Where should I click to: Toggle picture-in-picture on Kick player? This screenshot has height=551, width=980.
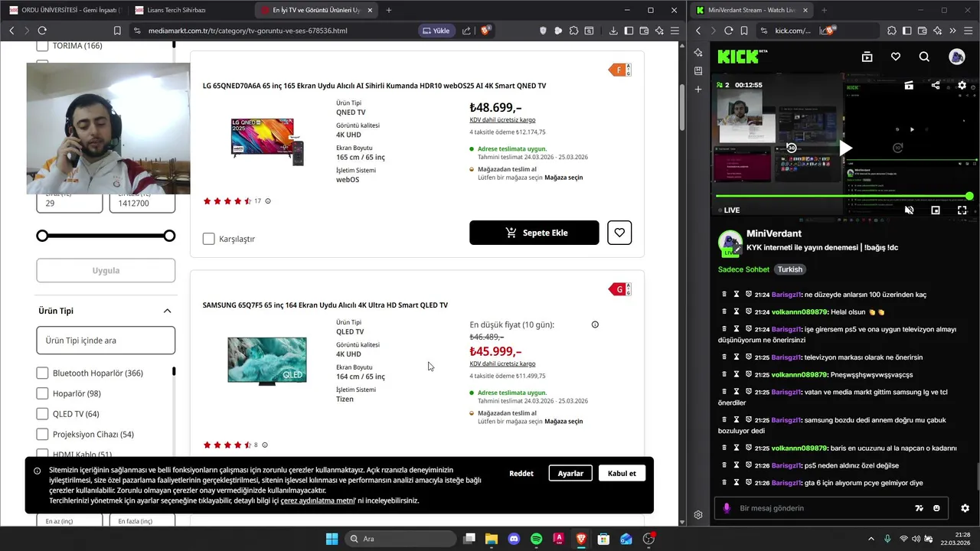click(936, 210)
